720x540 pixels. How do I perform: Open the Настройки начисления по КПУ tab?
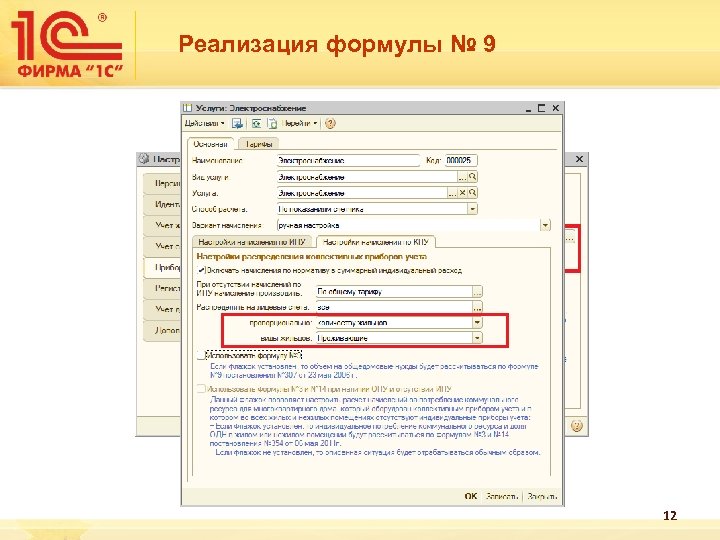376,242
